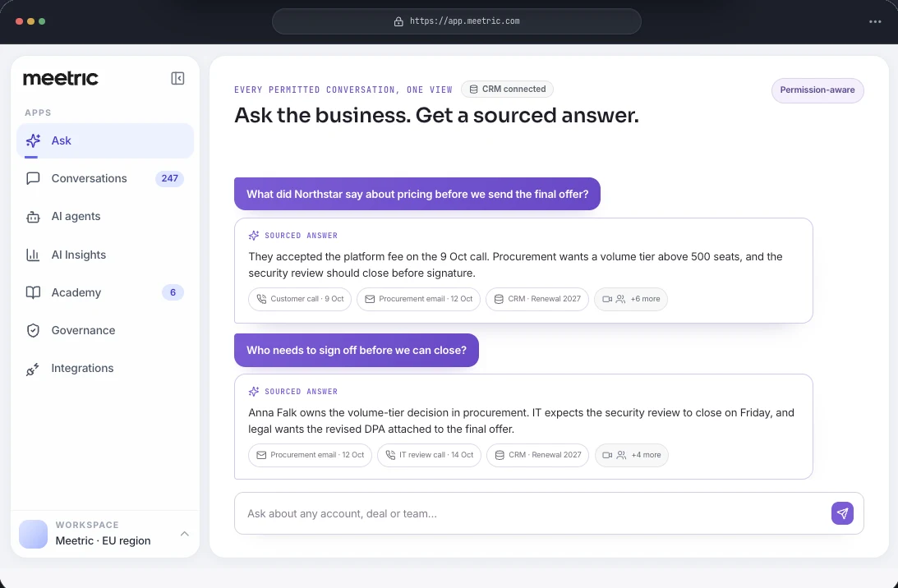Select the sign off question bubble

tap(357, 351)
